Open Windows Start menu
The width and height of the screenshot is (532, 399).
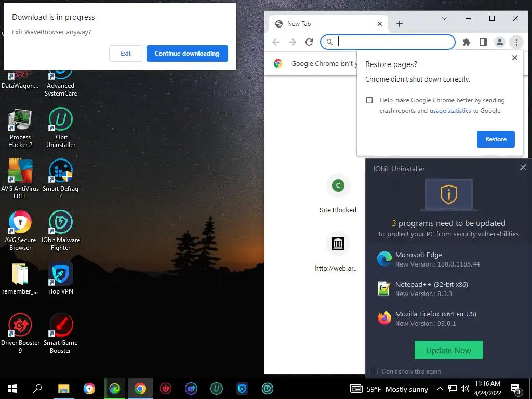12,389
